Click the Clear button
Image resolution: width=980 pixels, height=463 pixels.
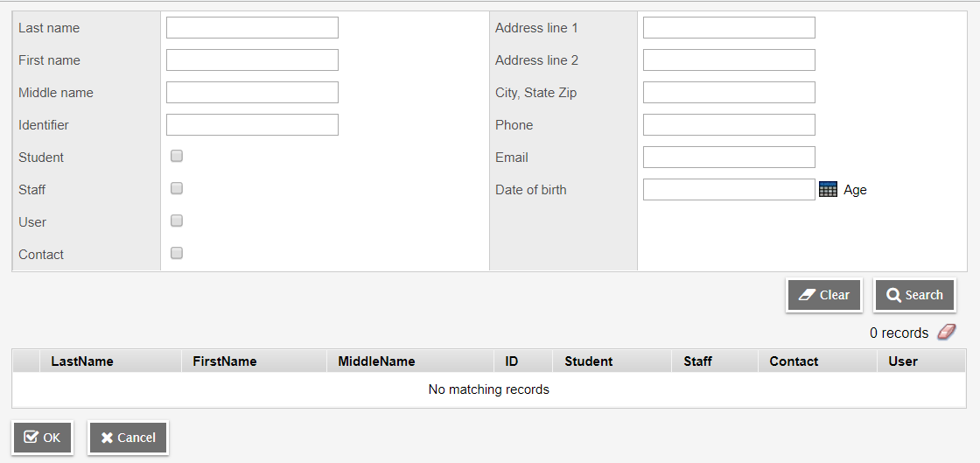824,295
